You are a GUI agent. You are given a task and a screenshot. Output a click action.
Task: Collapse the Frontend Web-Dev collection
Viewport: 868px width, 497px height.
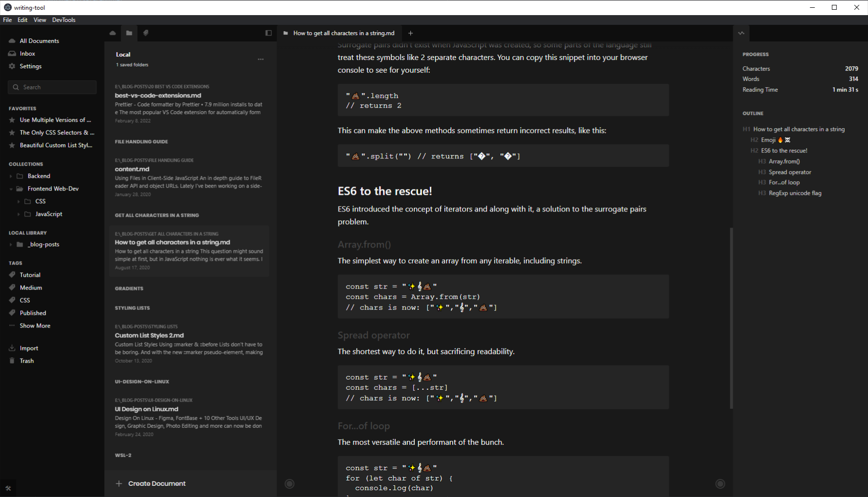(x=11, y=189)
